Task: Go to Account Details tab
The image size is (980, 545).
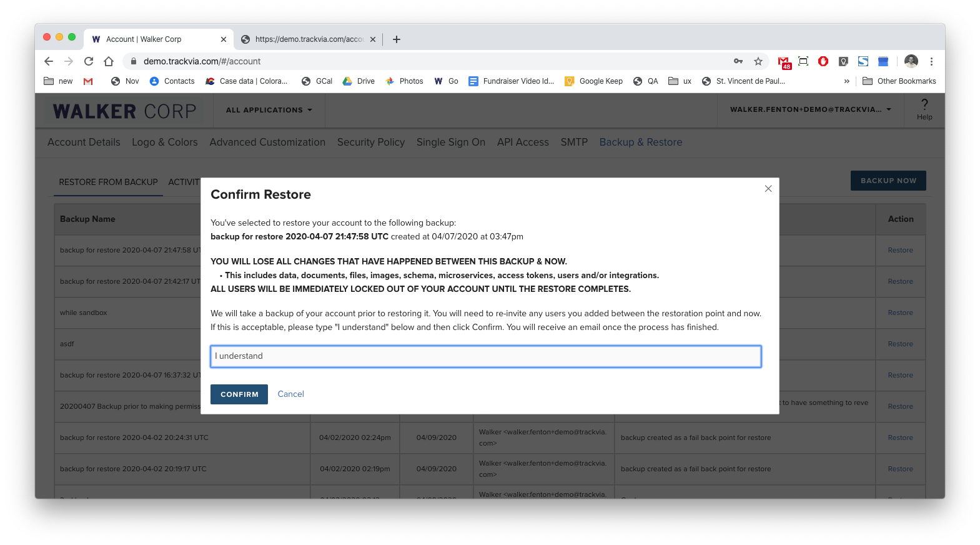Action: (x=84, y=142)
